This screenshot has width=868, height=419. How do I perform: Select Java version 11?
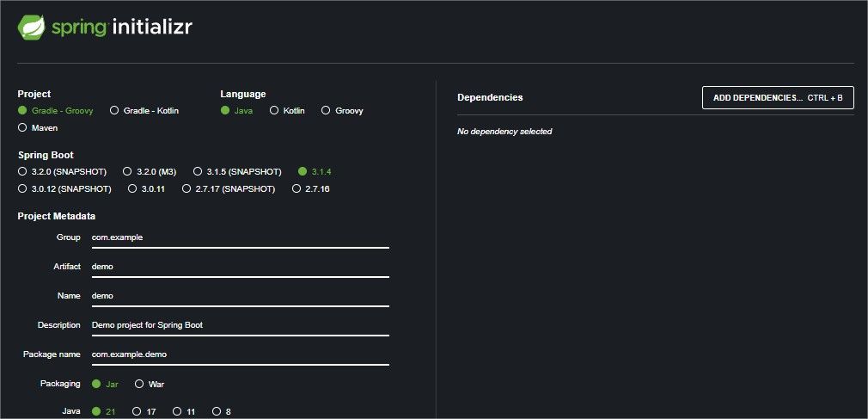click(184, 411)
